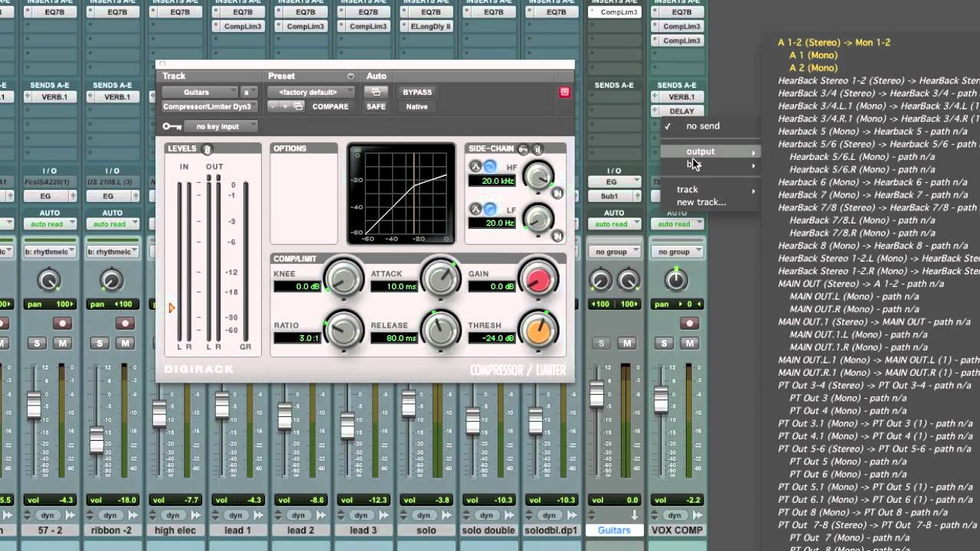Viewport: 980px width, 551px height.
Task: Click the VOX COMP pan knob
Action: click(676, 279)
